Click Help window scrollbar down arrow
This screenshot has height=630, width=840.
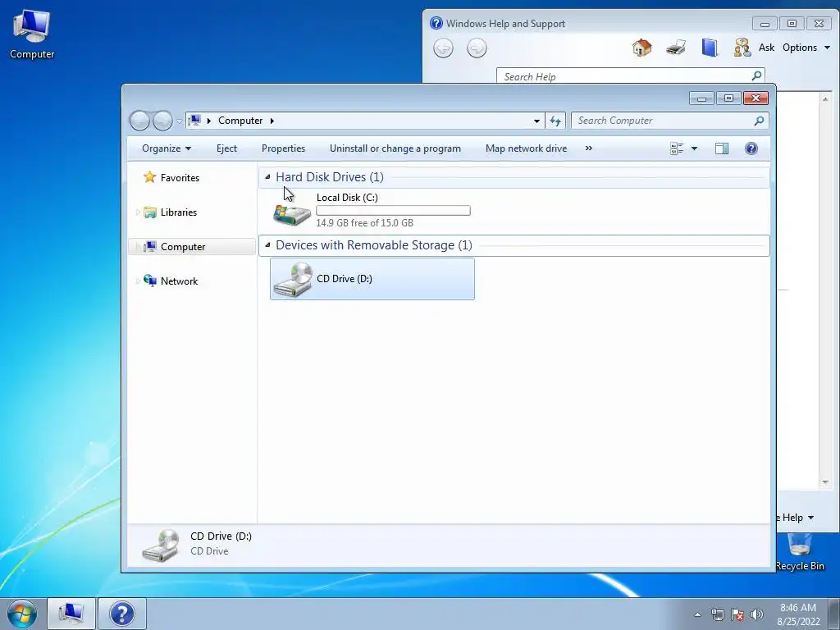[x=825, y=482]
